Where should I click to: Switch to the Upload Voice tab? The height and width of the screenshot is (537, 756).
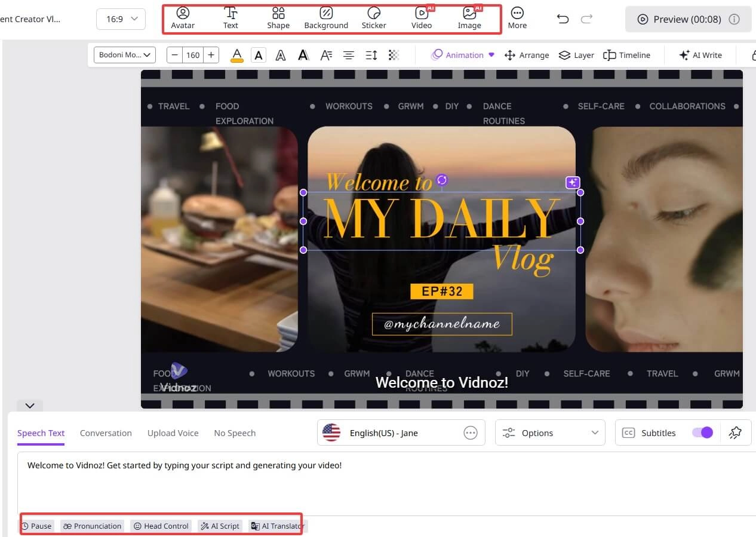(x=173, y=433)
